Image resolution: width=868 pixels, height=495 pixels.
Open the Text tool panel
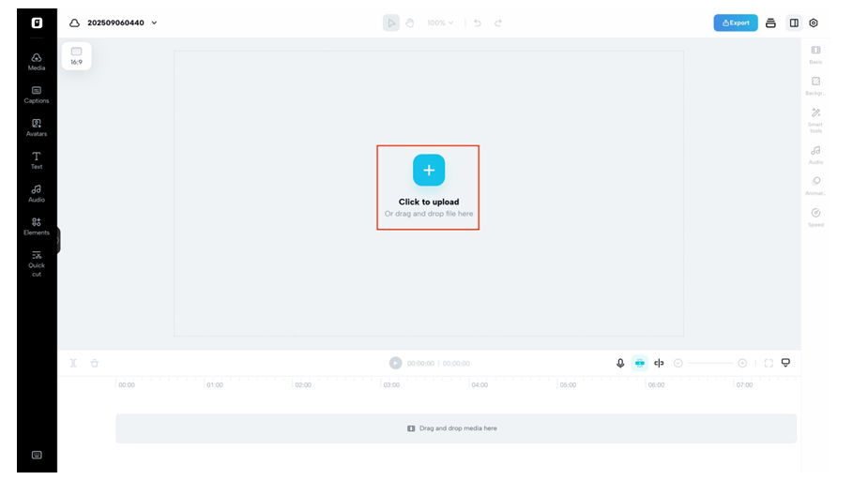pos(37,159)
